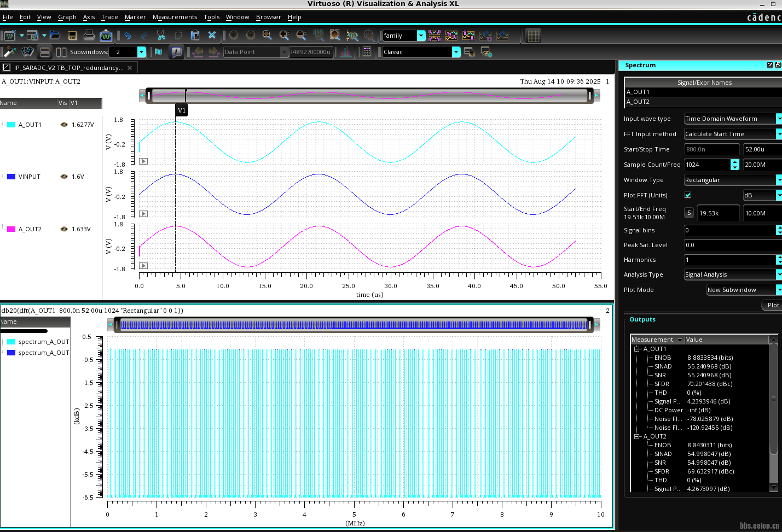The height and width of the screenshot is (532, 782).
Task: Click the open folder icon in toolbar
Action: tap(55, 36)
